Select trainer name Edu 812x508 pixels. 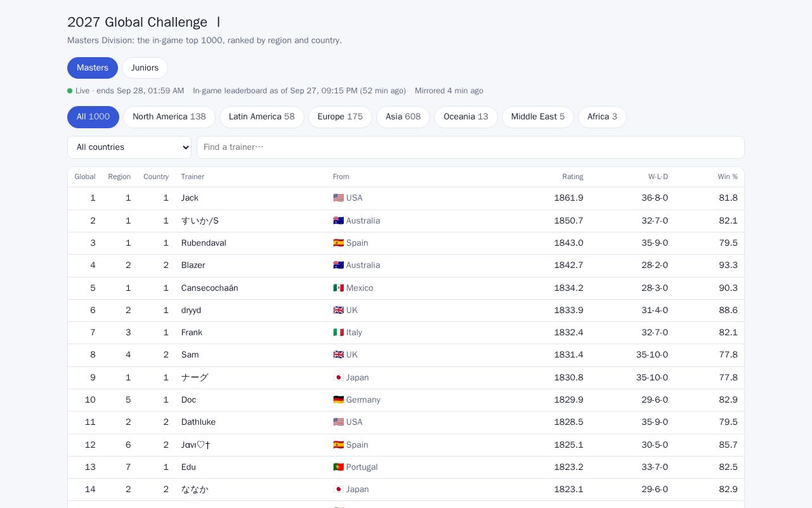(x=188, y=467)
